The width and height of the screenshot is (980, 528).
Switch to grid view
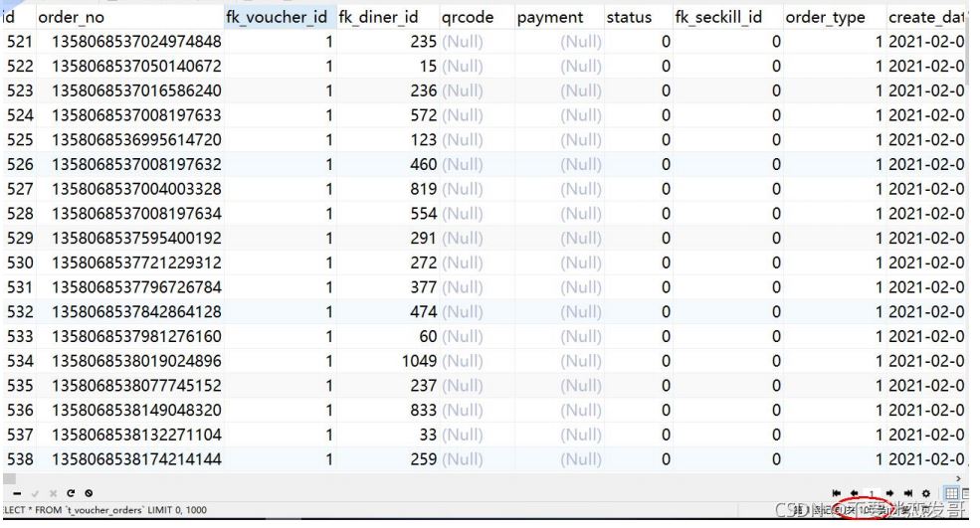pos(951,493)
